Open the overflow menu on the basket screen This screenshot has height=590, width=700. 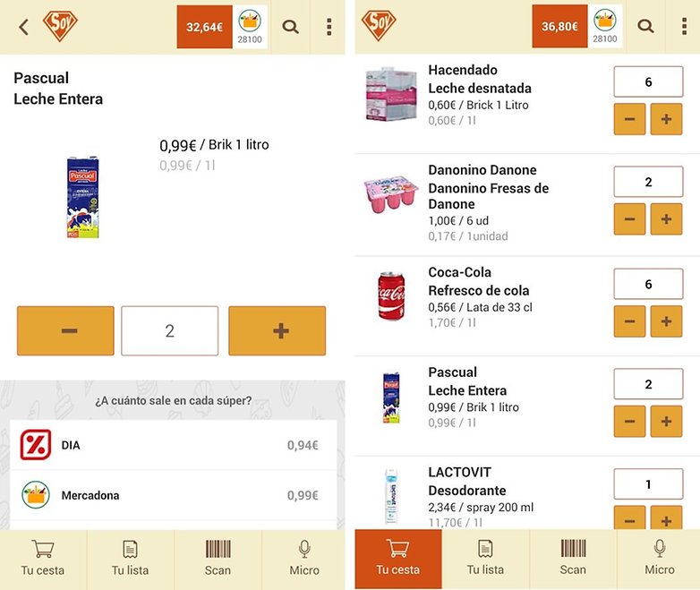(684, 27)
